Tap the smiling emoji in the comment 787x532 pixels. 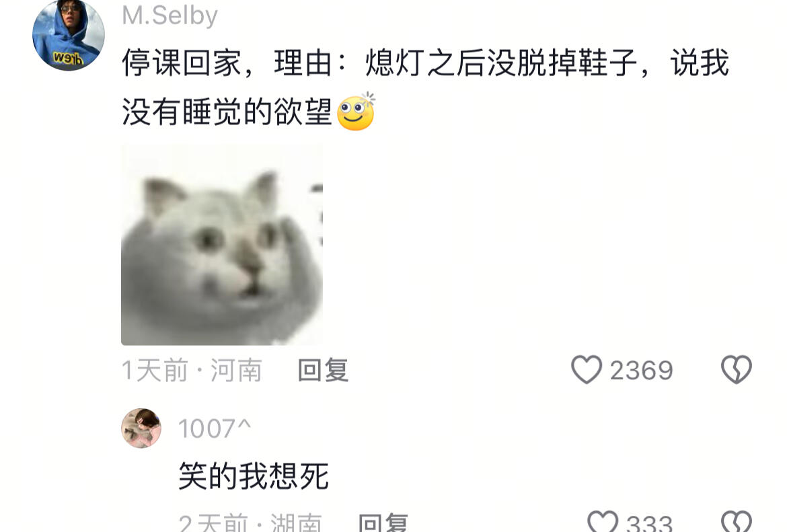coord(356,112)
